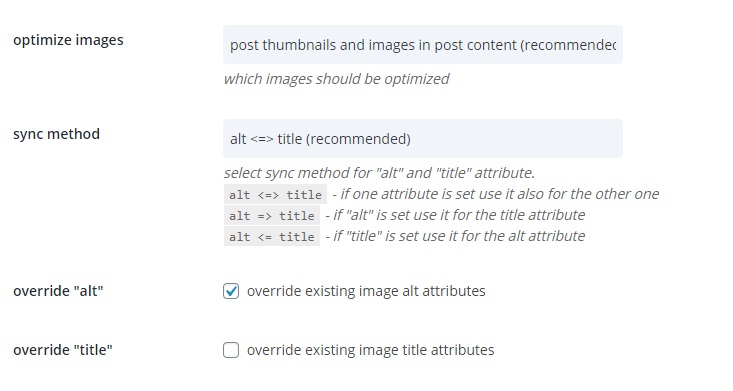Click the 'alt <= title' code snippet

tap(272, 237)
